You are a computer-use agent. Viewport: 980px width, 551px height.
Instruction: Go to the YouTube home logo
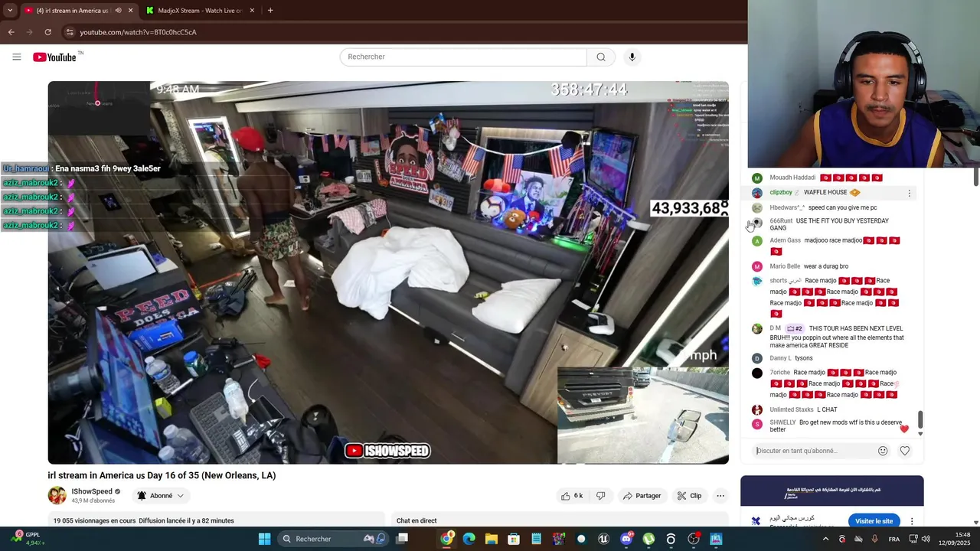(x=55, y=57)
